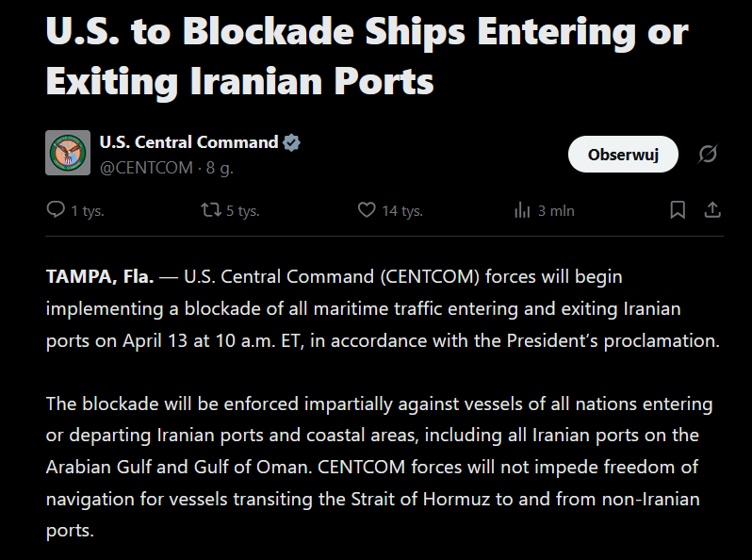The image size is (752, 560).
Task: Click the "5 tys." repost count
Action: (x=243, y=211)
